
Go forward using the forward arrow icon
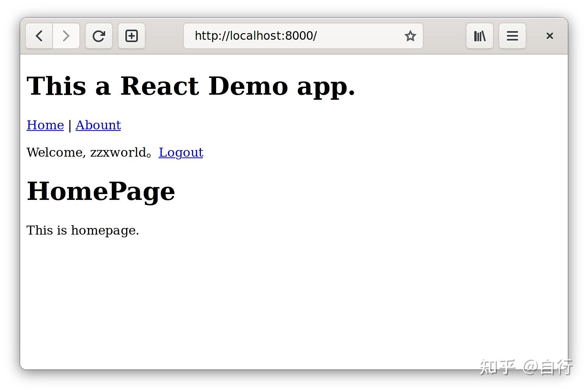click(x=66, y=36)
